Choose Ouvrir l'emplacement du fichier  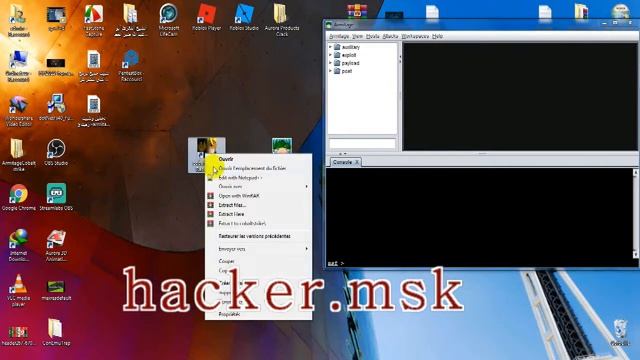tap(258, 168)
